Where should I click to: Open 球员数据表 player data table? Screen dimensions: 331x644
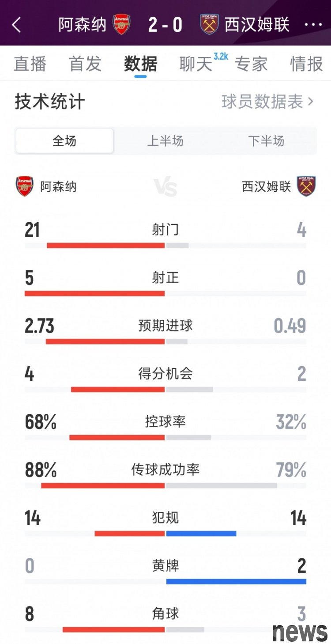(267, 102)
